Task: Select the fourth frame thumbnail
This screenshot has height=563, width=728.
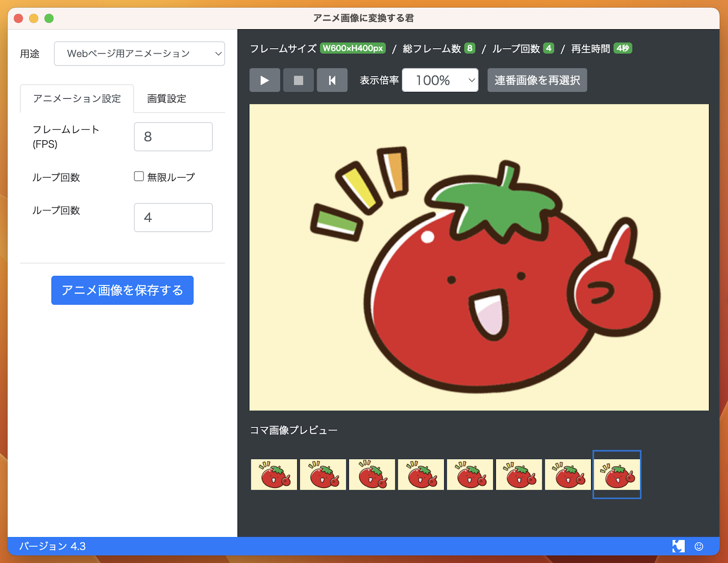Action: [421, 474]
